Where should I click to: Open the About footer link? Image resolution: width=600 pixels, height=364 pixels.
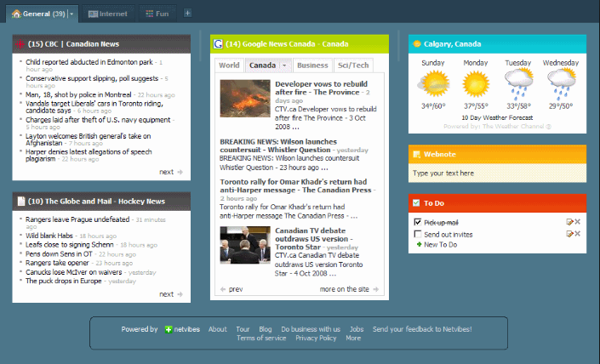click(217, 329)
